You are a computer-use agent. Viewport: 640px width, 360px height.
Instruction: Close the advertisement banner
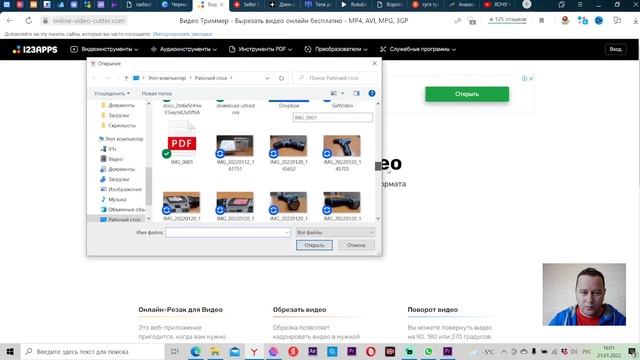click(x=531, y=78)
